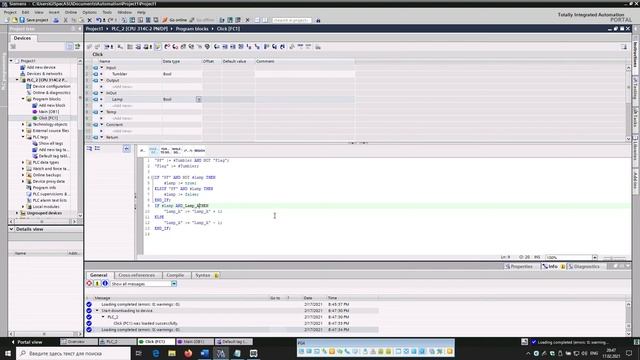Click the warnings filter yellow icon in Info panel

97,283
